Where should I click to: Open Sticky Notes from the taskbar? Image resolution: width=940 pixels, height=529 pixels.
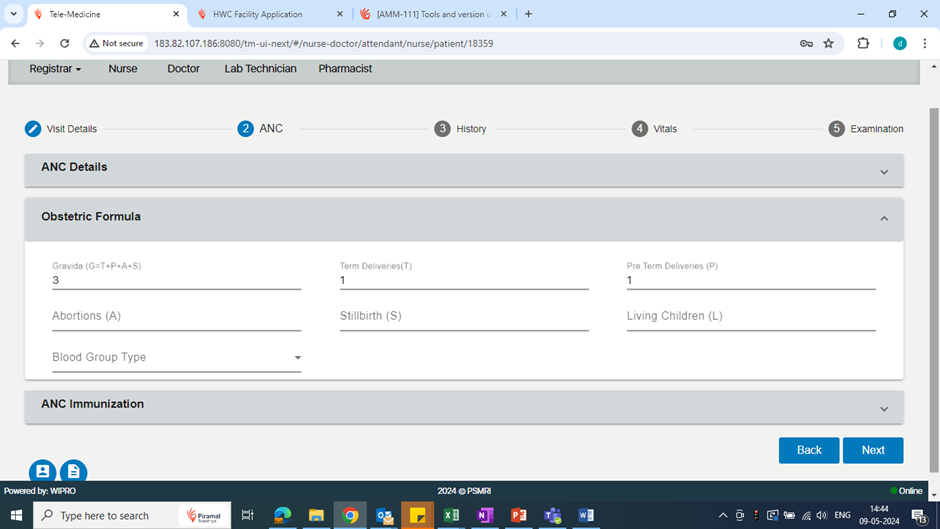pyautogui.click(x=417, y=515)
